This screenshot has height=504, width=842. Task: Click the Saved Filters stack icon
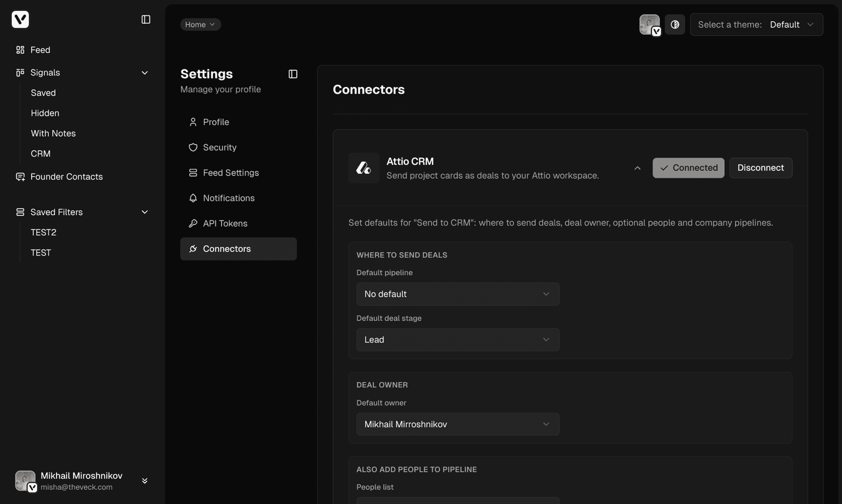pyautogui.click(x=20, y=212)
